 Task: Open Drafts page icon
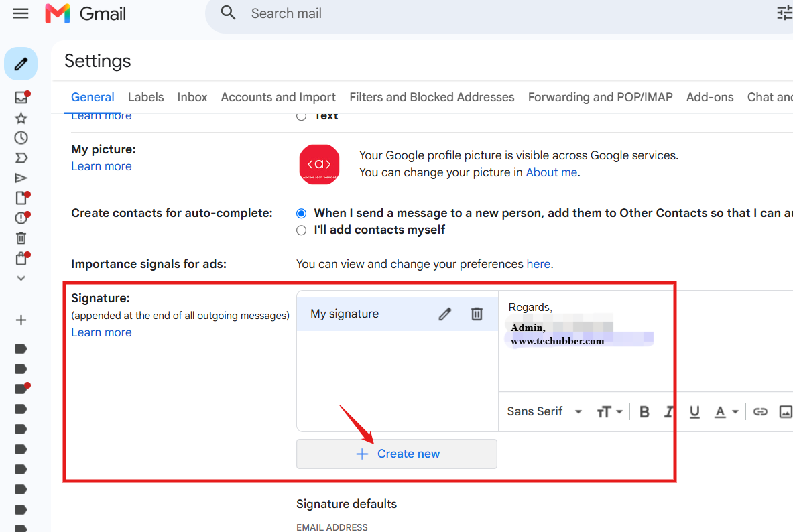click(21, 198)
